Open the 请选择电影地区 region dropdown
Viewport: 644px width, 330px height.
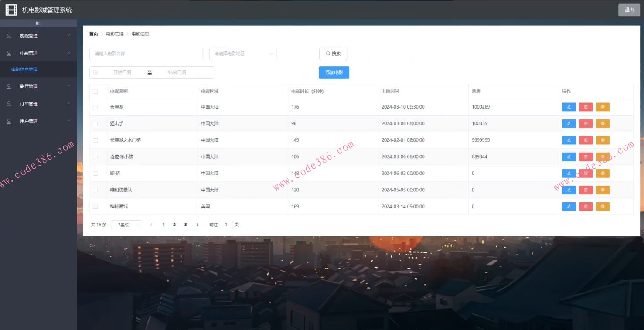pos(243,54)
